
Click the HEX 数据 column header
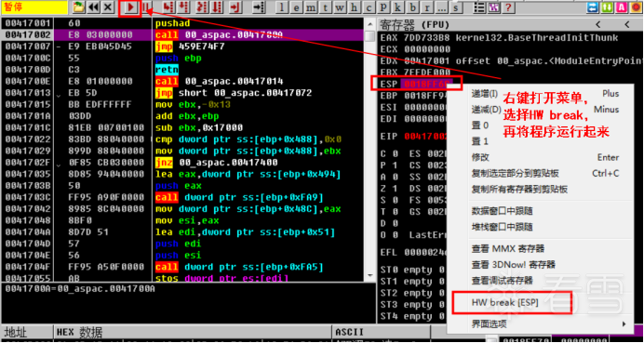193,332
